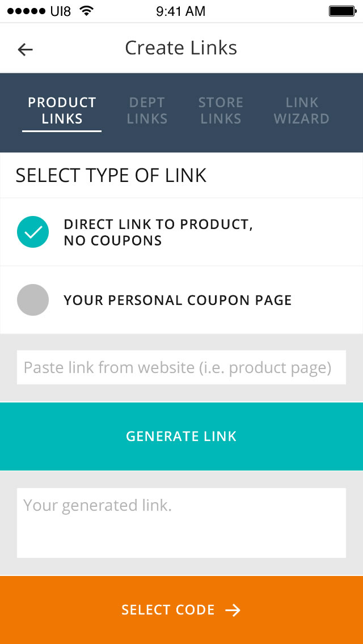Select Direct Link to Product, No Coupons

159,232
